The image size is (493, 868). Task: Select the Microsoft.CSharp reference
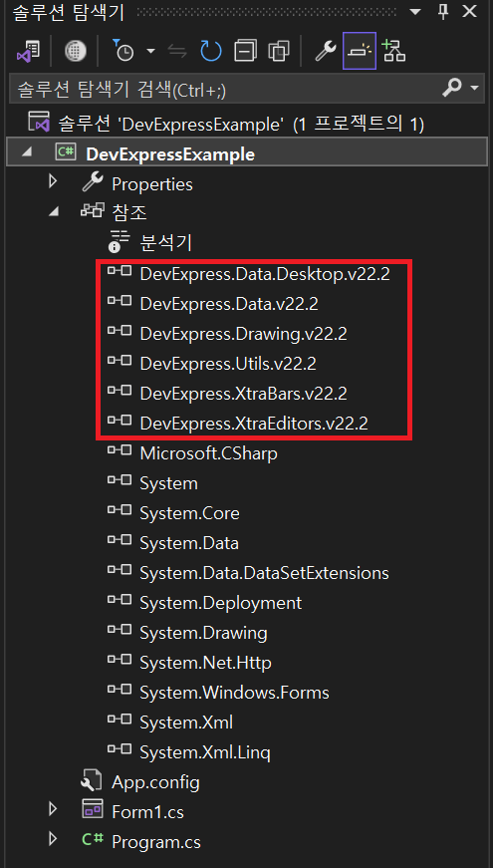208,453
